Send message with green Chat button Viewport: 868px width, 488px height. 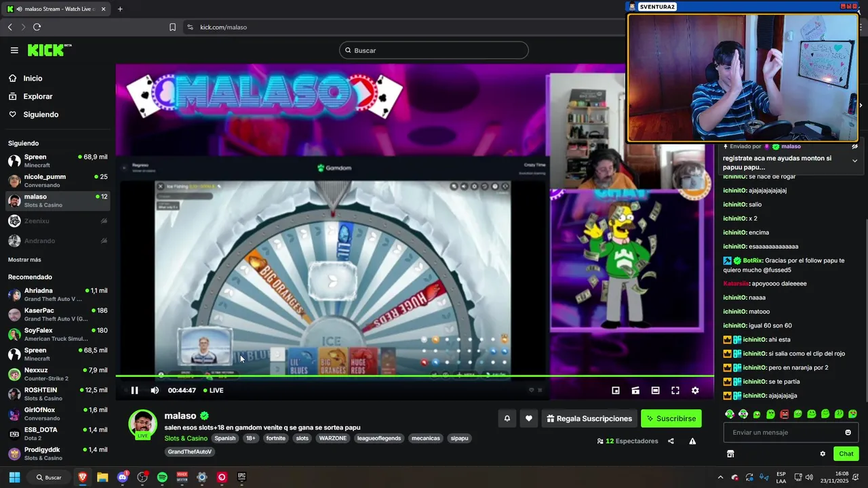pyautogui.click(x=846, y=454)
